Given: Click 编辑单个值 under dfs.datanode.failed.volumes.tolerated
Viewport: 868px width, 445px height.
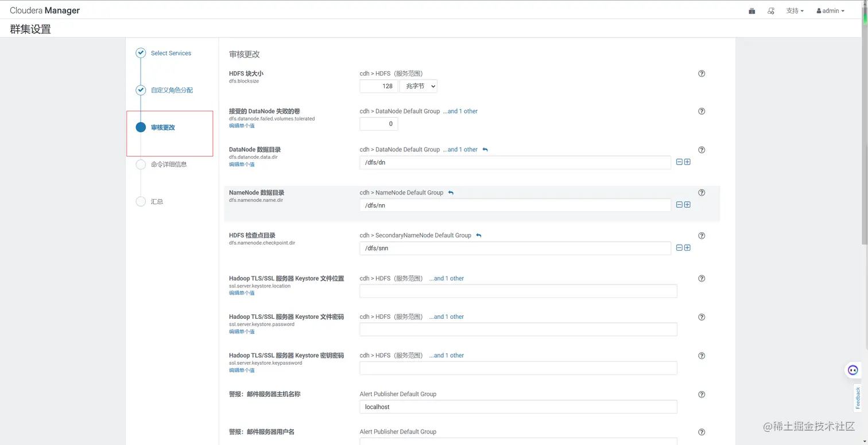Looking at the screenshot, I should tap(242, 126).
